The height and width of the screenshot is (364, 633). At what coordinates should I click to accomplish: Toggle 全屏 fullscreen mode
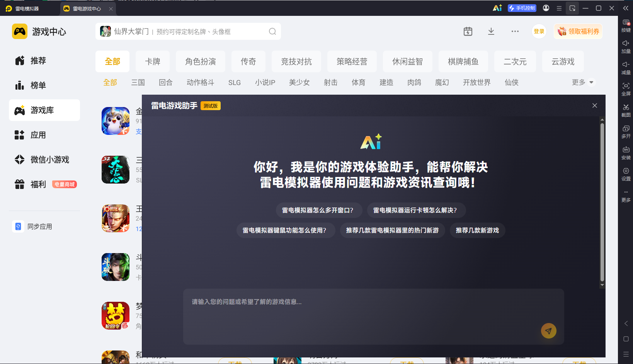pos(626,90)
